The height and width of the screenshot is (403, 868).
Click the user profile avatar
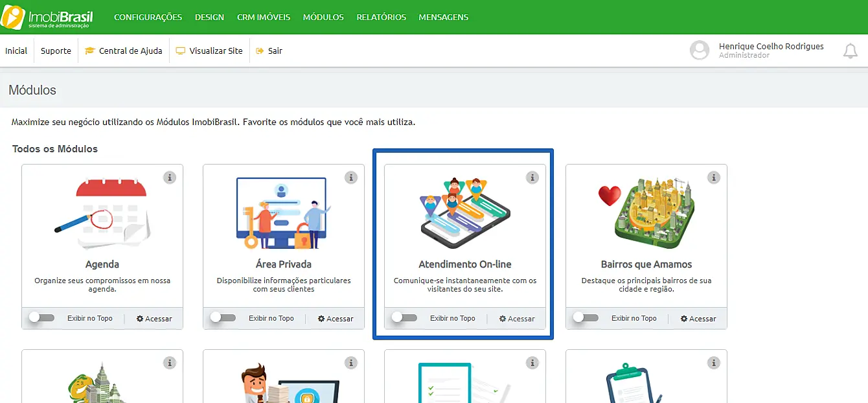(x=700, y=51)
